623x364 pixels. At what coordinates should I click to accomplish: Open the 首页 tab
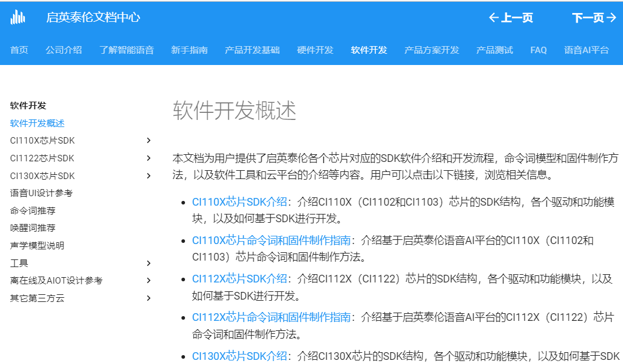[x=19, y=50]
